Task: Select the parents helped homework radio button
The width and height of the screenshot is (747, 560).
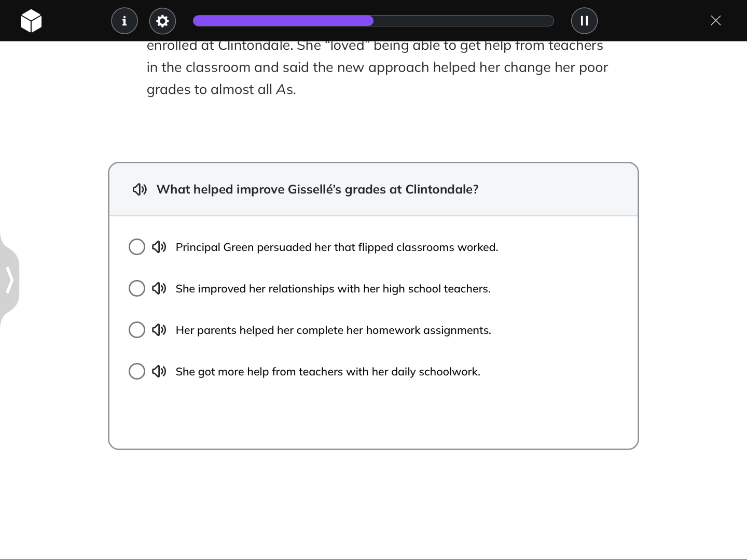Action: point(137,330)
